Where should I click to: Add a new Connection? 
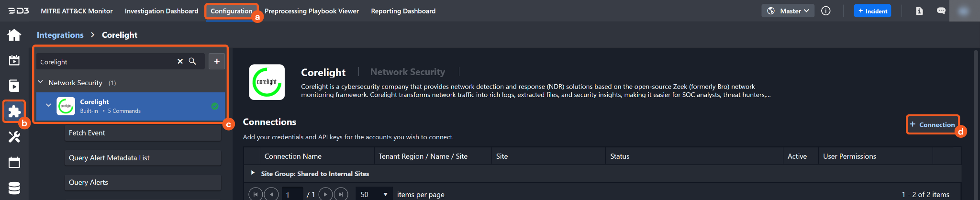932,124
